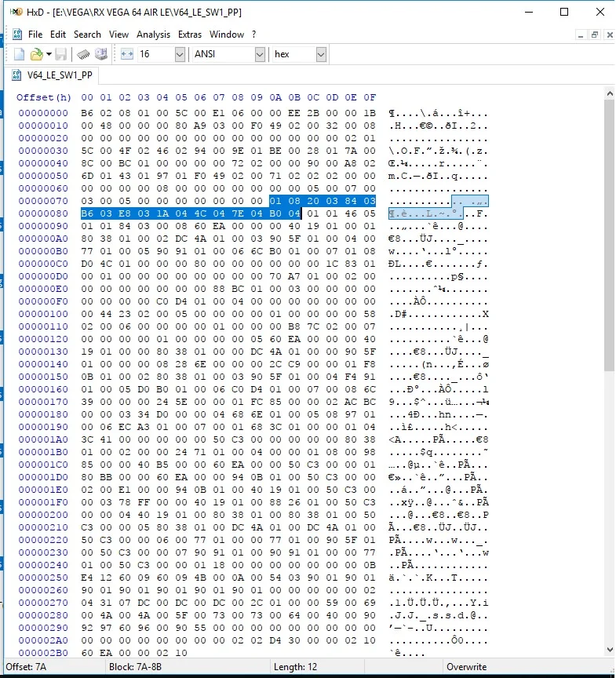Image resolution: width=616 pixels, height=678 pixels.
Task: Click offset row label 00000070
Action: click(x=43, y=201)
